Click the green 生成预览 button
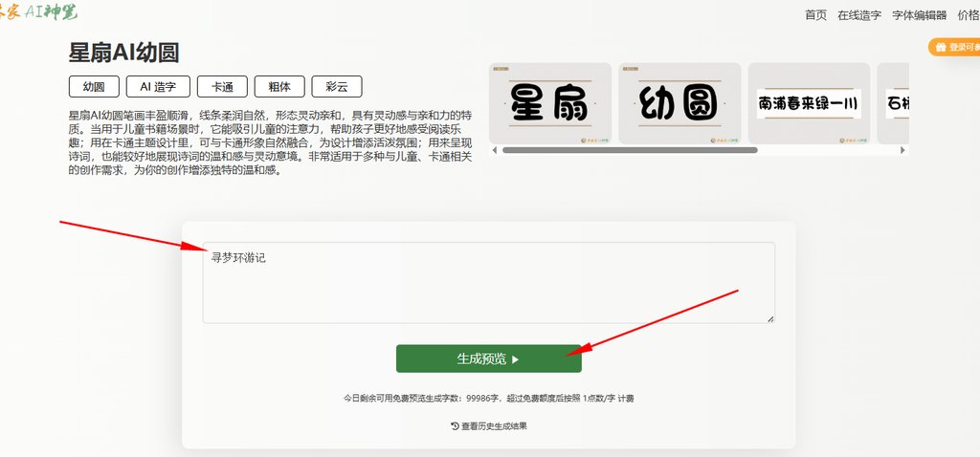Viewport: 980px width, 457px height. pos(489,359)
